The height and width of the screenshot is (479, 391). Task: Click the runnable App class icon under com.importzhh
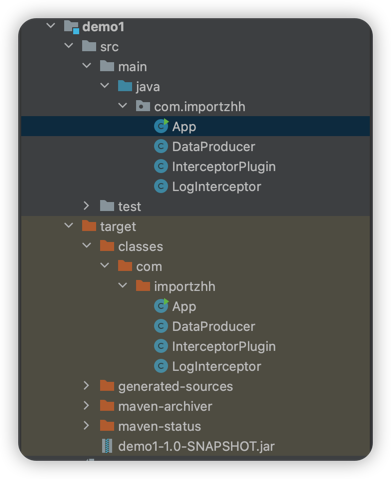pyautogui.click(x=161, y=126)
